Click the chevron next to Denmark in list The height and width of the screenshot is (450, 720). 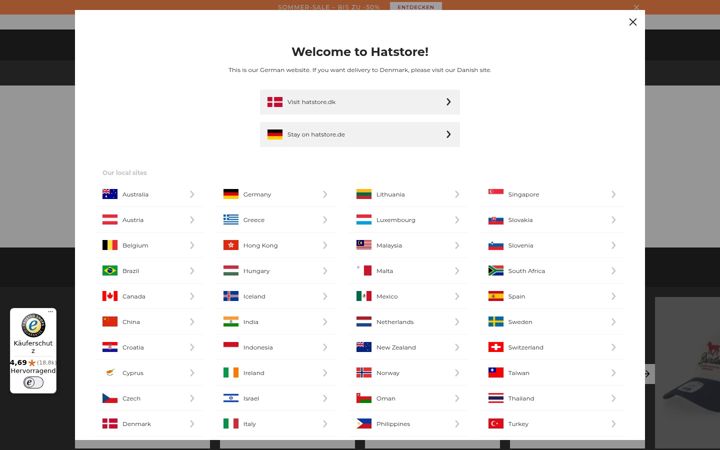pos(192,424)
